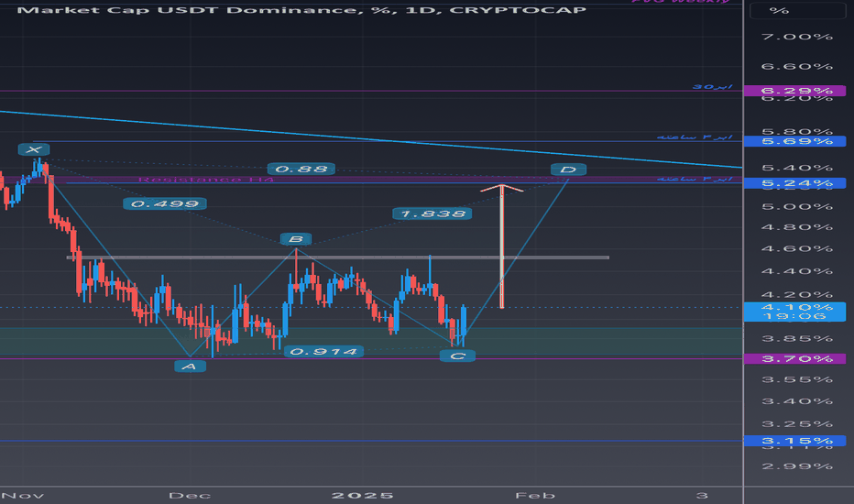Click the Nov label on time axis
This screenshot has height=504, width=854.
(x=23, y=495)
